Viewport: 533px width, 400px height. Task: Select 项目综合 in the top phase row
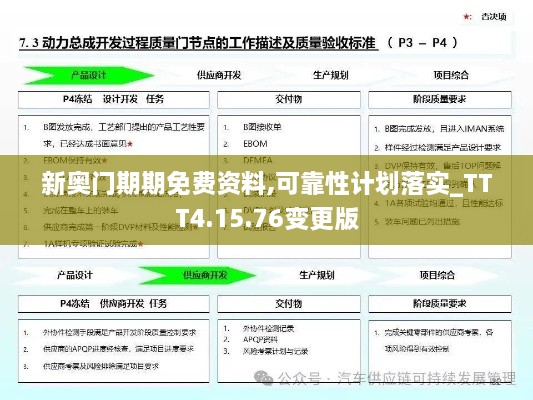tap(451, 75)
